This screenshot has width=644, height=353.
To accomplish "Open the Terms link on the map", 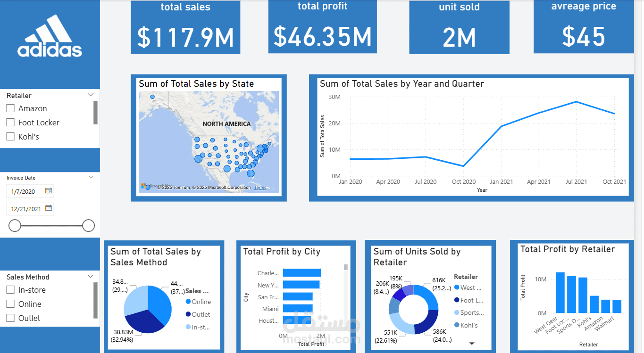I will [260, 187].
